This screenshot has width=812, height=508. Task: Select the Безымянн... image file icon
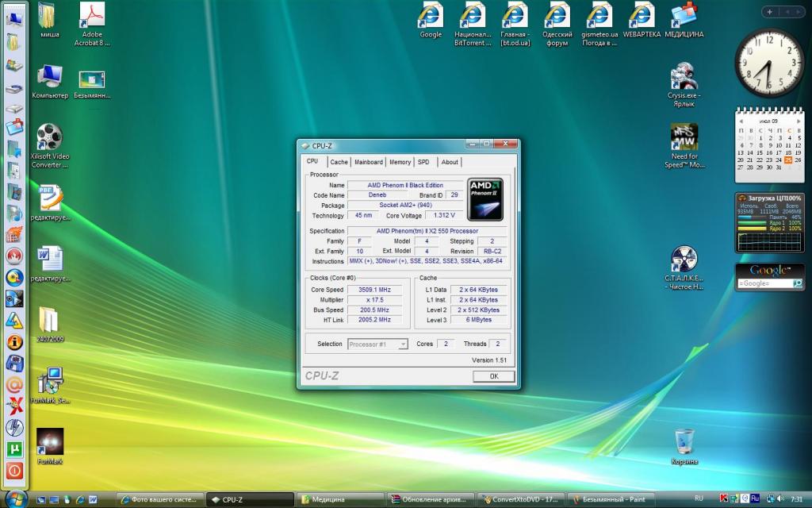(x=92, y=83)
